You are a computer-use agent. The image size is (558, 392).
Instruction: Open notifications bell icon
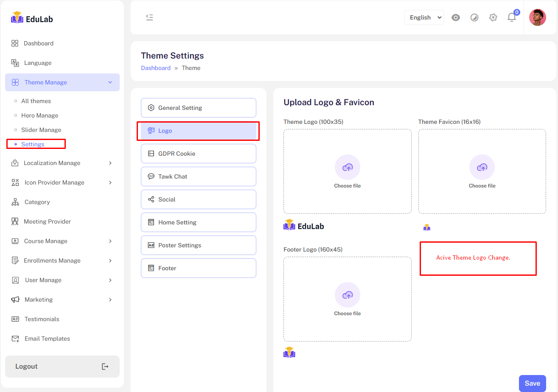(x=512, y=17)
